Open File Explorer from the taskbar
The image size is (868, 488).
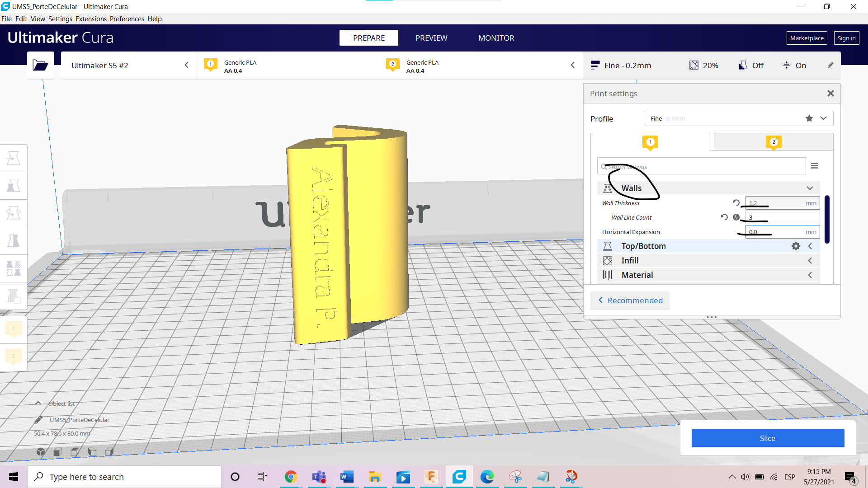(x=375, y=477)
